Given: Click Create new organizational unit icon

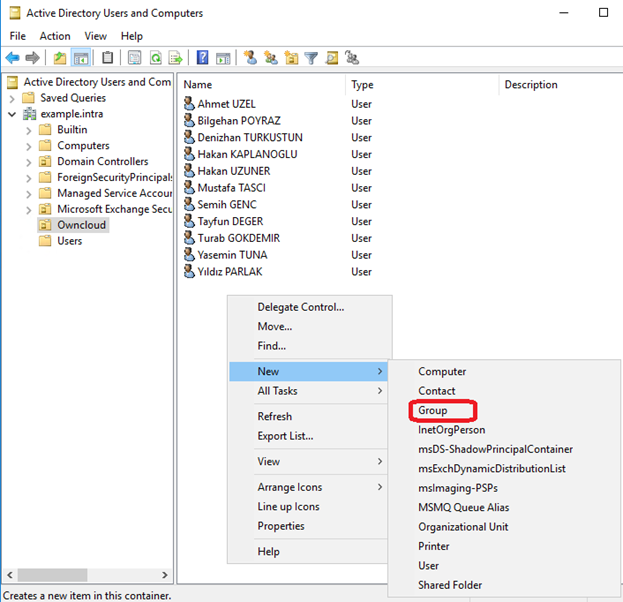Looking at the screenshot, I should click(x=291, y=58).
